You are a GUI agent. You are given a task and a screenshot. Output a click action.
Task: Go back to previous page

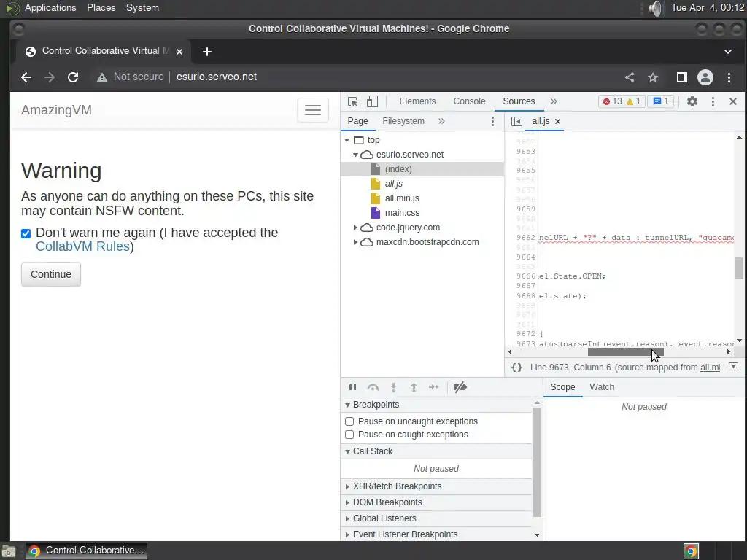pos(26,77)
